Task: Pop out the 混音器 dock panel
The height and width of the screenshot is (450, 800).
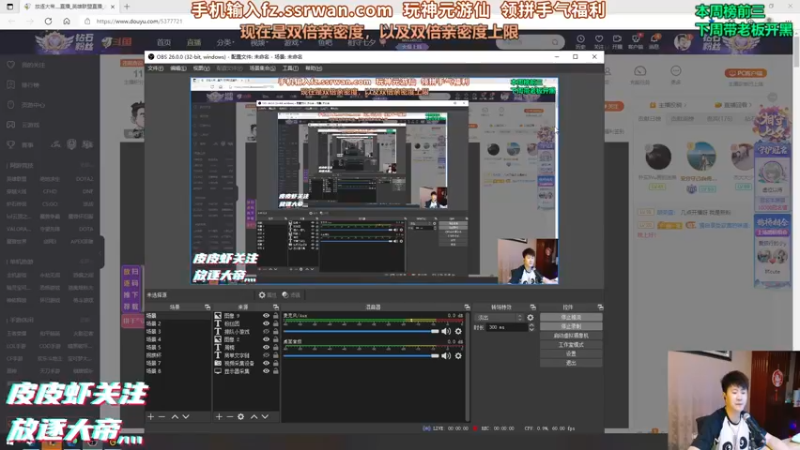Action: [x=467, y=307]
